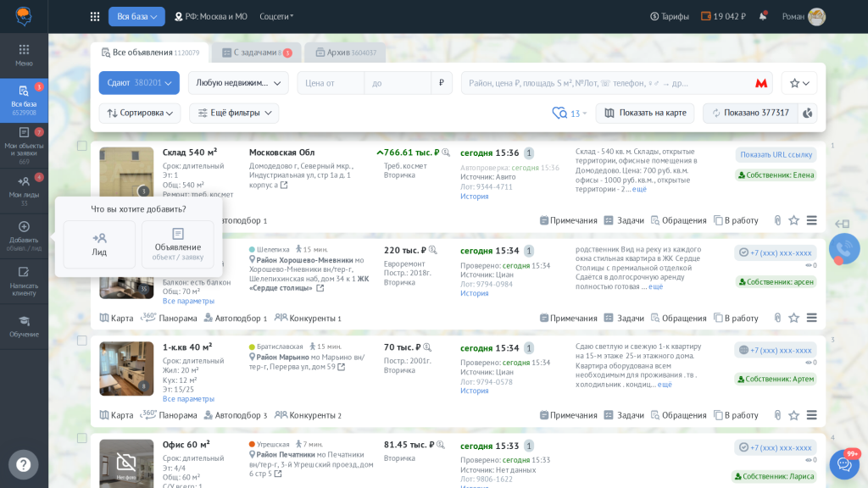Viewport: 868px width, 488px height.
Task: Check the Офис 60 м² listing checkbox
Action: [x=82, y=438]
